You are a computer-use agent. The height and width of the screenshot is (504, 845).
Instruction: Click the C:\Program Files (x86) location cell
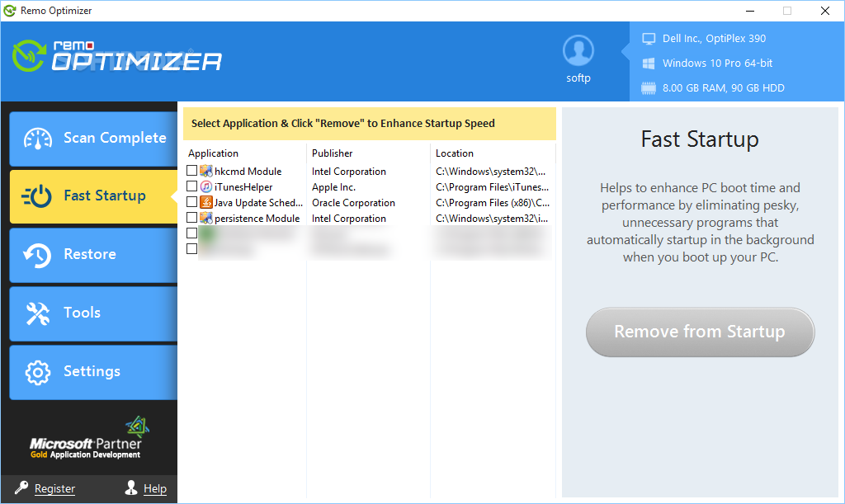tap(493, 203)
